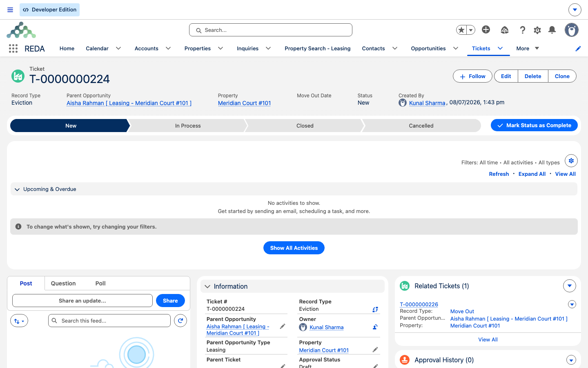Open feed sort options dropdown

tap(19, 321)
